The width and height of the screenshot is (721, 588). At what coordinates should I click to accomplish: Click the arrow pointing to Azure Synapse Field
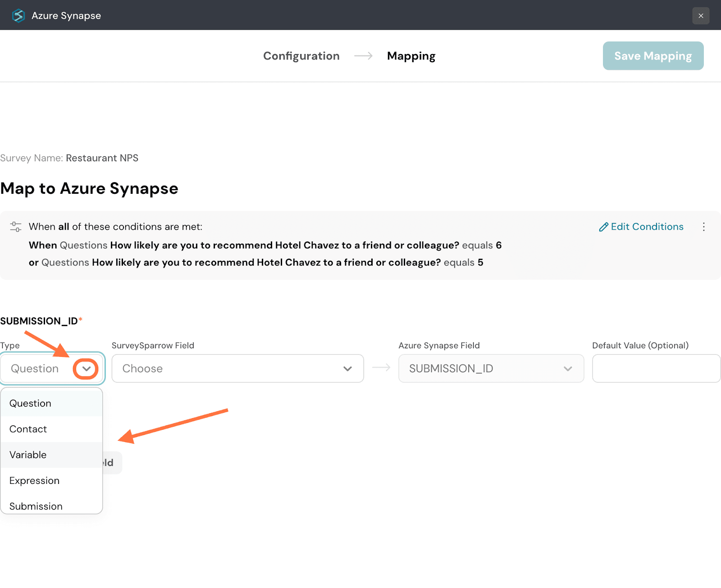tap(381, 368)
